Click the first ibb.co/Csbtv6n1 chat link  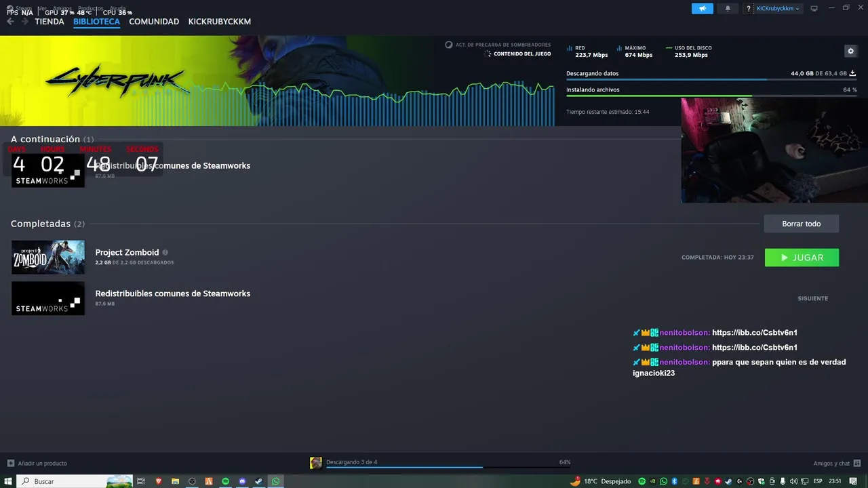[x=755, y=333]
